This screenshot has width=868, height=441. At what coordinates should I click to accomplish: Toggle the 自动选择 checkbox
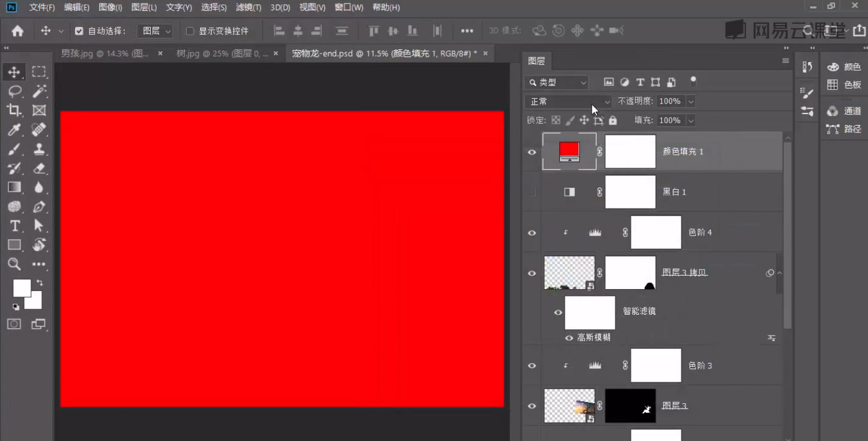coord(79,30)
